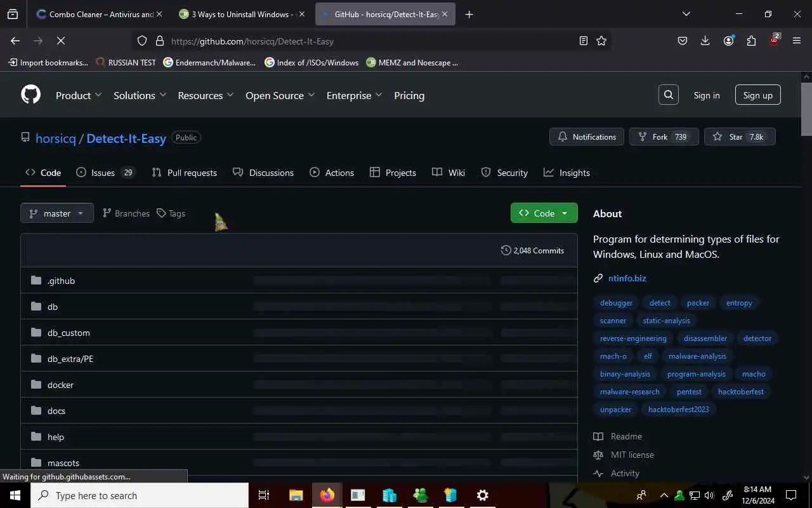Click the shield tracking protection icon

pyautogui.click(x=142, y=41)
